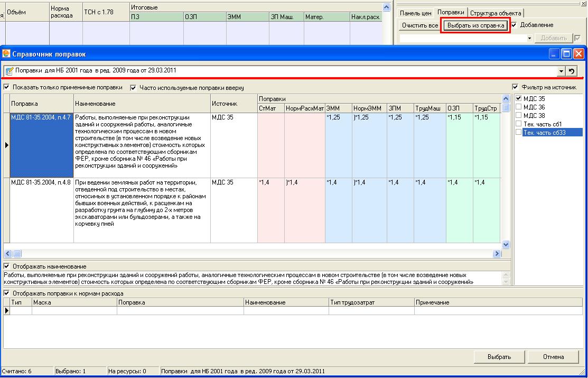This screenshot has height=378, width=588.
Task: Click the Справочник поправок title bar icon
Action: pyautogui.click(x=6, y=54)
